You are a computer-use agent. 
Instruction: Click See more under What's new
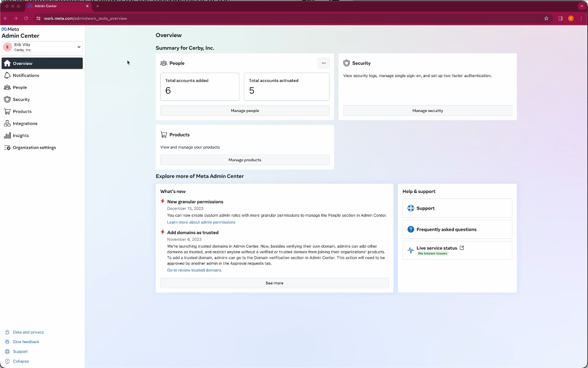tap(274, 283)
